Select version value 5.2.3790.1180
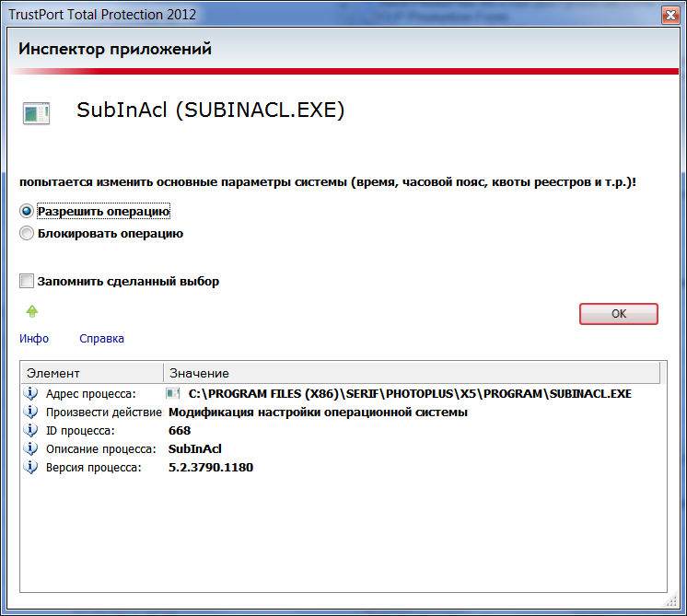 click(211, 467)
